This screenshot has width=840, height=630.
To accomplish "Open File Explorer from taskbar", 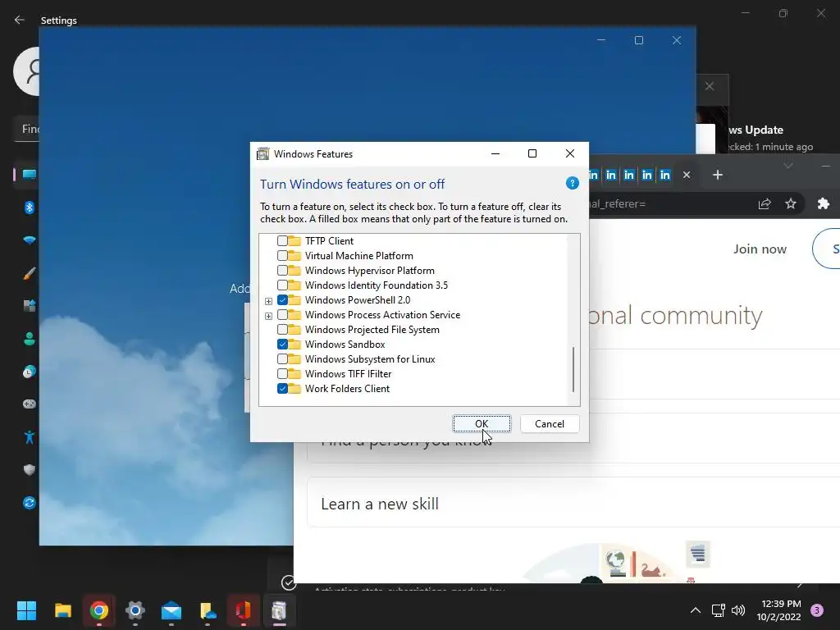I will tap(62, 610).
